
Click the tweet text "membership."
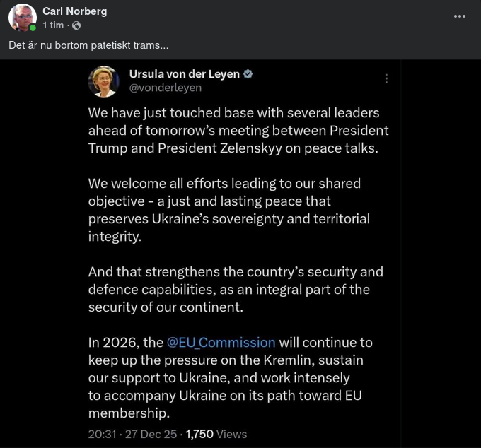click(x=129, y=413)
